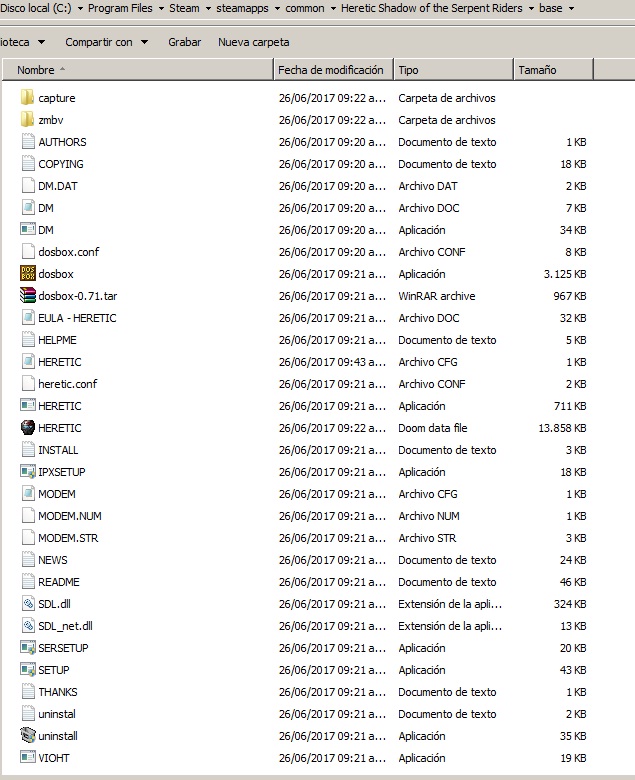Image resolution: width=635 pixels, height=780 pixels.
Task: Click the DOSBox application icon
Action: coord(28,274)
